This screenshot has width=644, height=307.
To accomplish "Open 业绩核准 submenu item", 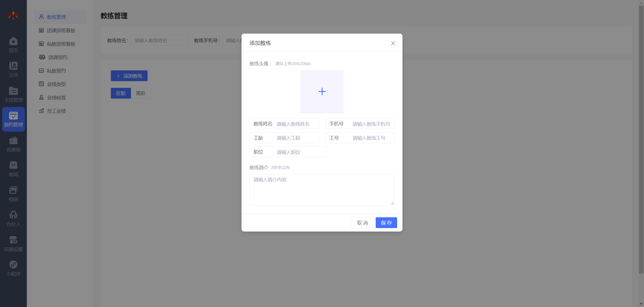I will pyautogui.click(x=60, y=97).
